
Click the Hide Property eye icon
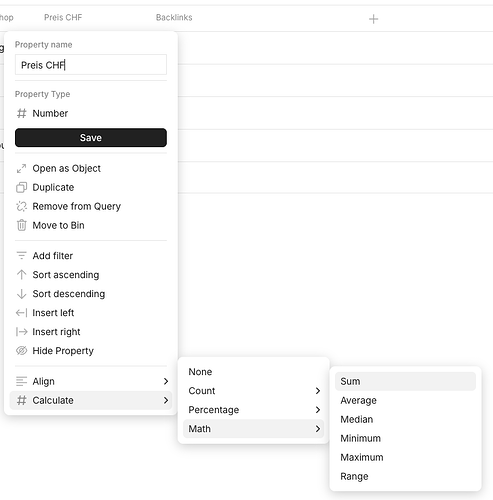click(21, 351)
